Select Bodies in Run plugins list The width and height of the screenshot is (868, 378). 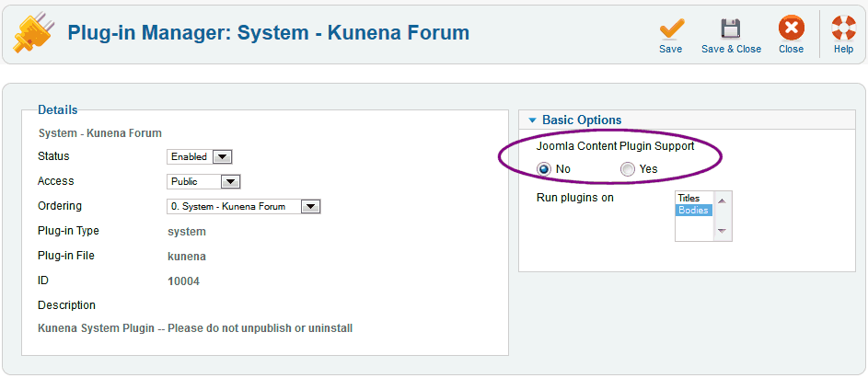(693, 211)
